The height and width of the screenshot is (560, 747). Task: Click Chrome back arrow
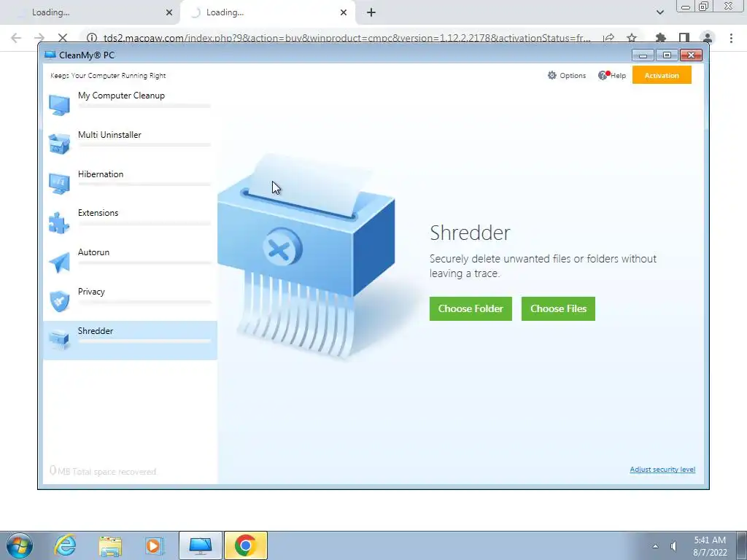click(x=16, y=38)
